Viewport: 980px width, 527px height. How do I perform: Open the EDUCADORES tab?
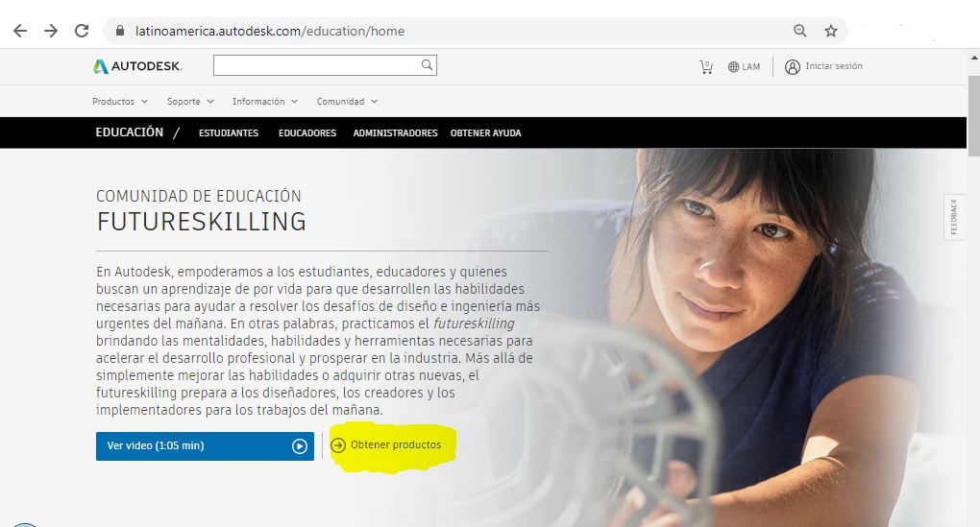[307, 133]
